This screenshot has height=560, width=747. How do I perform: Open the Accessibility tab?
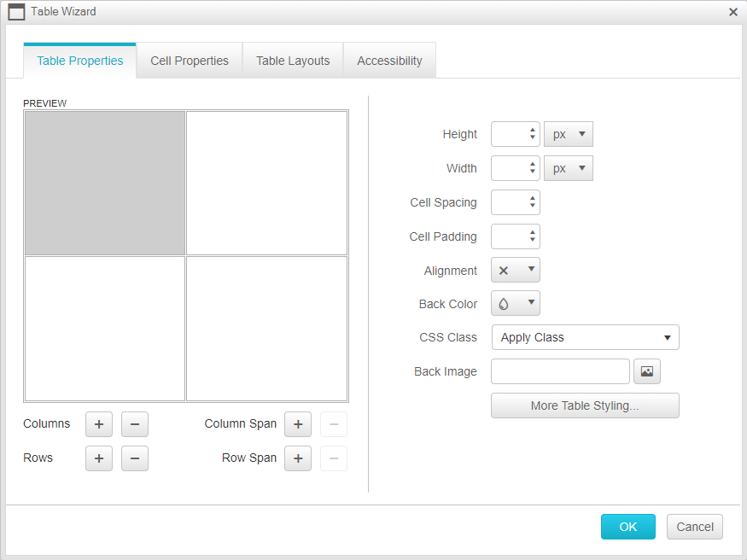(x=389, y=61)
